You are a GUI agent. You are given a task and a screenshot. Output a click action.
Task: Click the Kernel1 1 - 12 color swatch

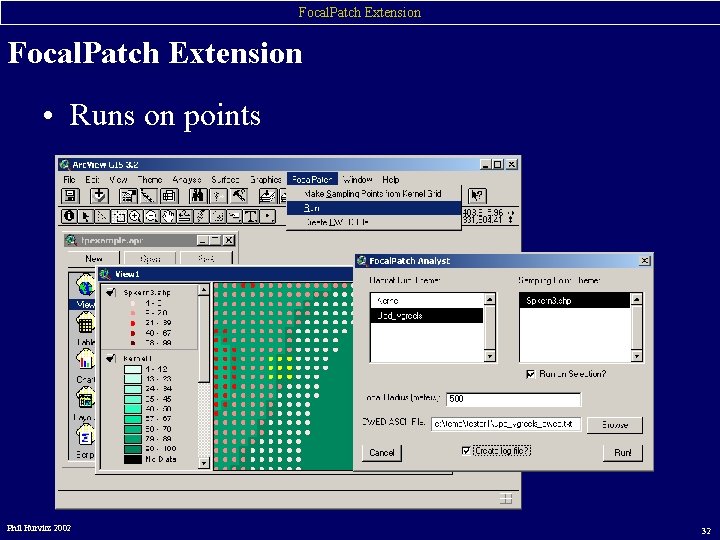pos(133,369)
